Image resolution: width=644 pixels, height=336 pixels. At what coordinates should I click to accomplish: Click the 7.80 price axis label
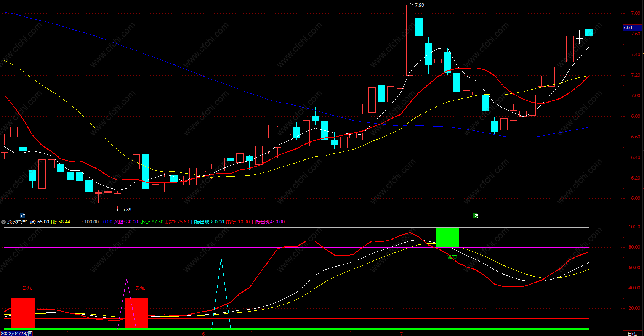pyautogui.click(x=636, y=13)
